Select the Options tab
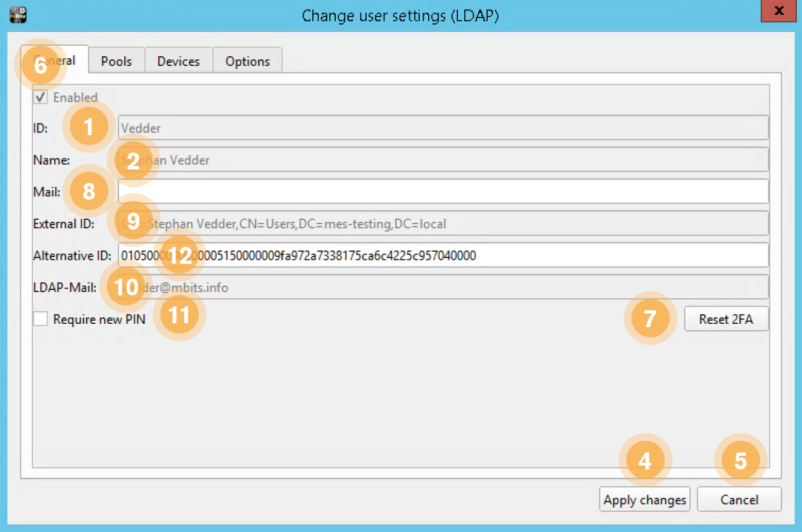Image resolution: width=802 pixels, height=532 pixels. point(248,60)
